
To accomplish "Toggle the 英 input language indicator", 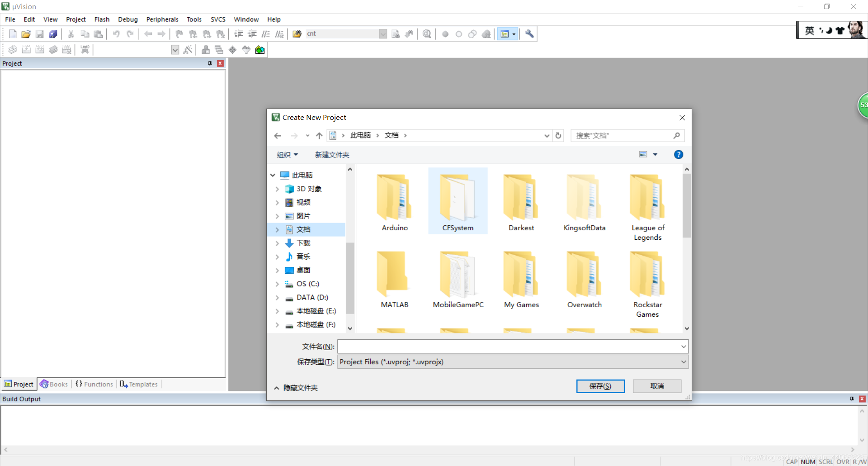I will [x=809, y=30].
